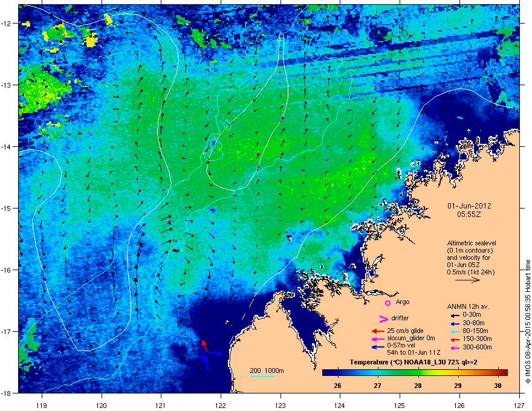This screenshot has width=532, height=411.
Task: Click the red 25 cm/s glide arrow
Action: (378, 331)
